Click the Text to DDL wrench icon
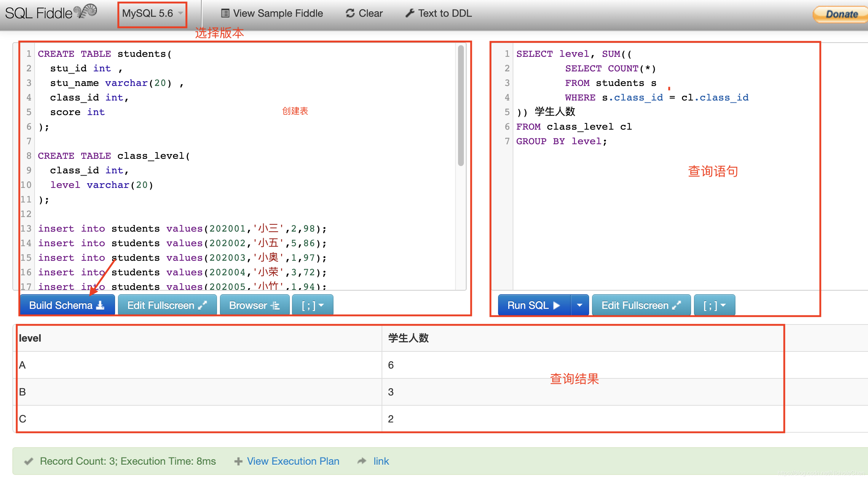The image size is (868, 480). click(x=410, y=13)
